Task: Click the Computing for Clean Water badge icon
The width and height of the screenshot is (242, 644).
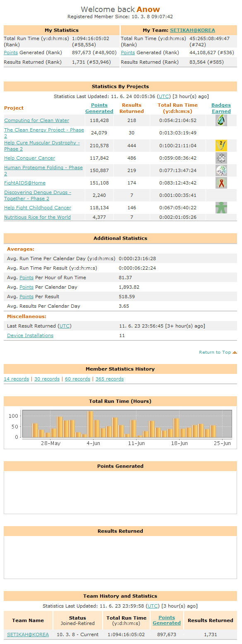Action: coord(221,120)
